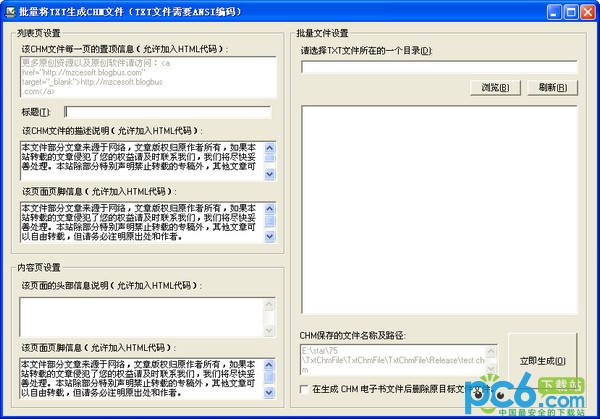
Task: Minimize the window
Action: point(554,12)
